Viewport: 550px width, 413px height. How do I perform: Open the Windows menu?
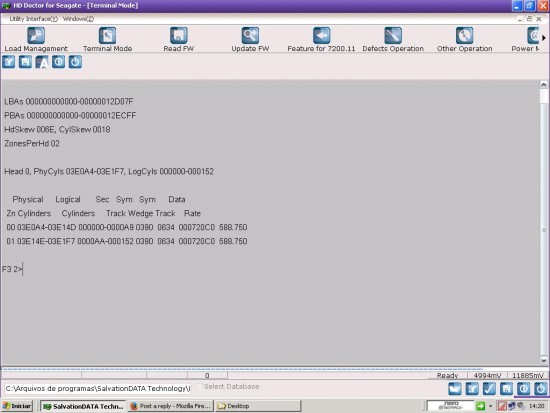click(x=78, y=19)
